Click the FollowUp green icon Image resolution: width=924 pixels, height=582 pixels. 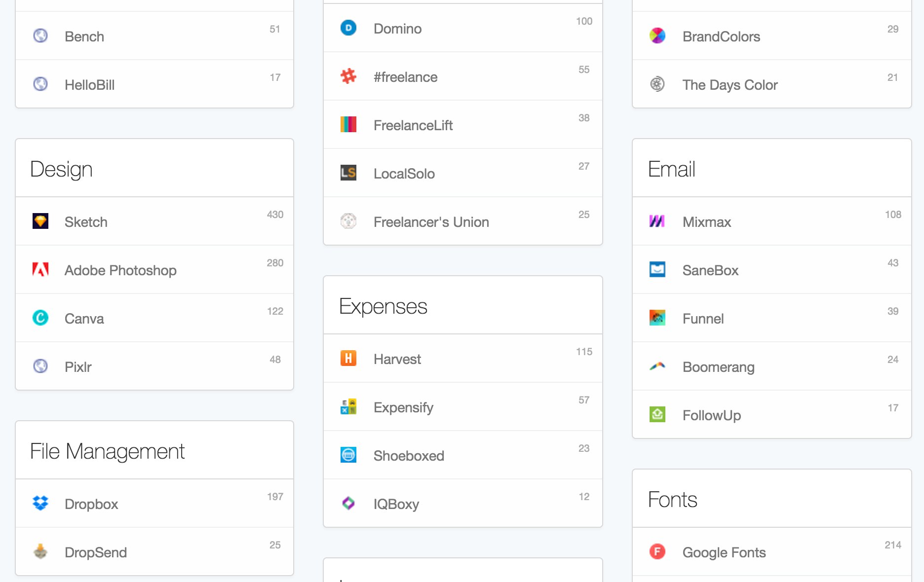(657, 414)
